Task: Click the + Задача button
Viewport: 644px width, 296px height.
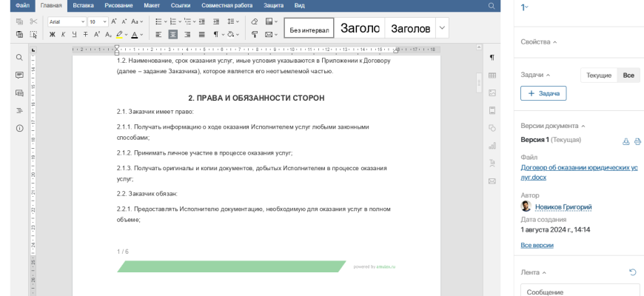Action: (x=543, y=93)
